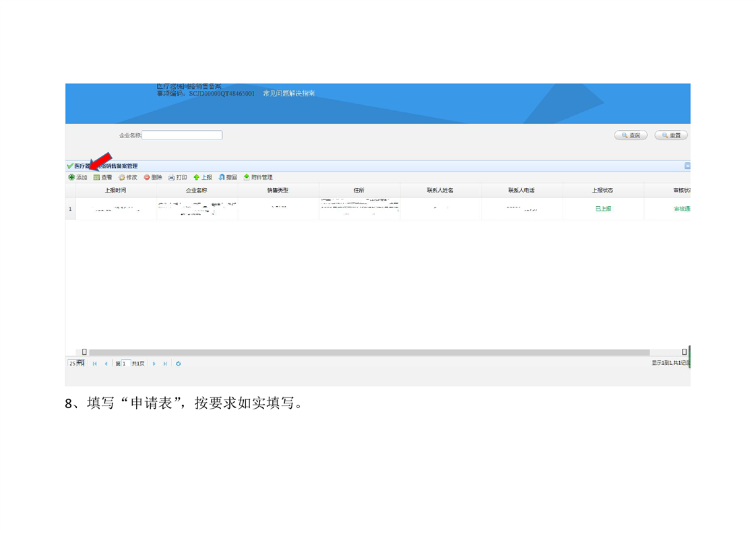Click the 查看 (view) toolbar button
The height and width of the screenshot is (534, 756).
tap(102, 177)
